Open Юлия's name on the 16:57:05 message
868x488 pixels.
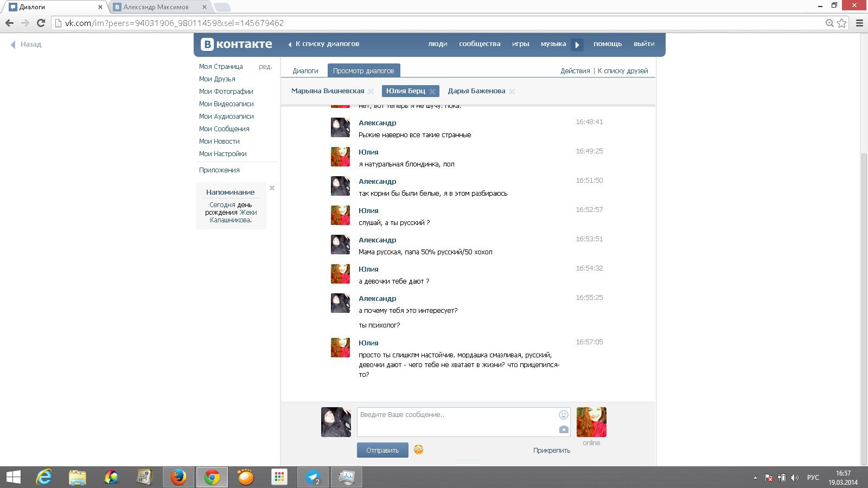(x=368, y=343)
